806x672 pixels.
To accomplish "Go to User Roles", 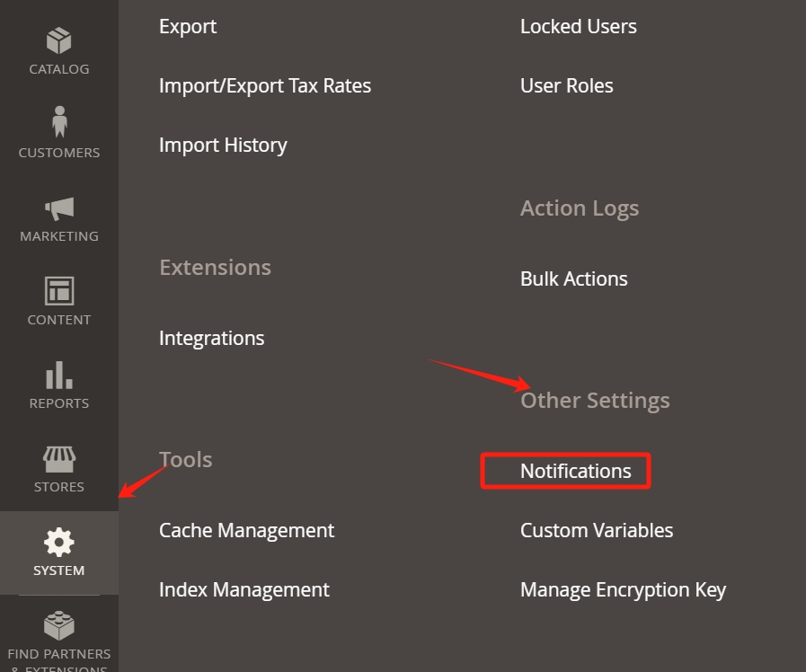I will pyautogui.click(x=566, y=86).
